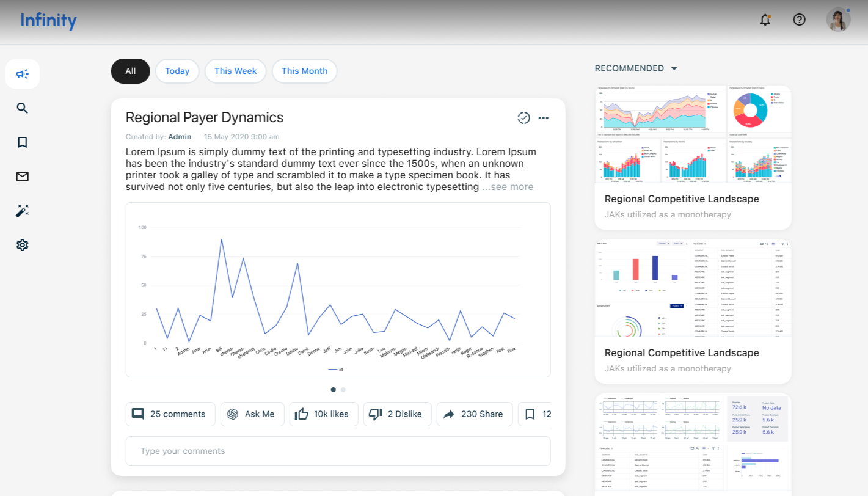Show the second chart via carousel dot

point(343,389)
